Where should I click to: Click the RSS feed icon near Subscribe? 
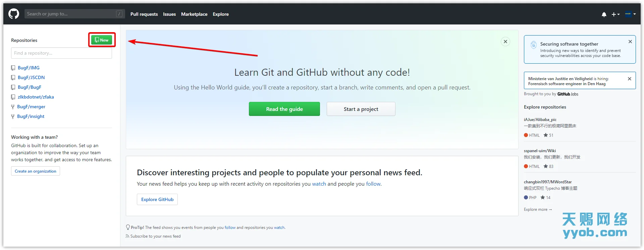[127, 236]
